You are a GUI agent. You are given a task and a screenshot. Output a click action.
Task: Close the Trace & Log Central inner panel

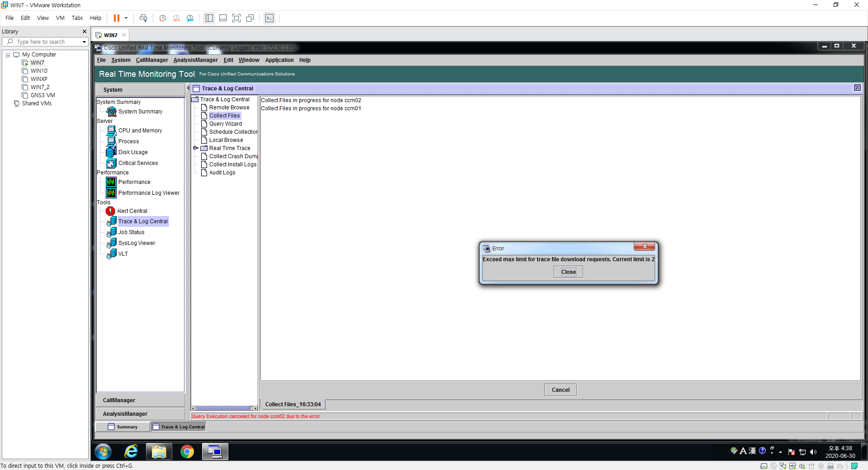[x=858, y=88]
